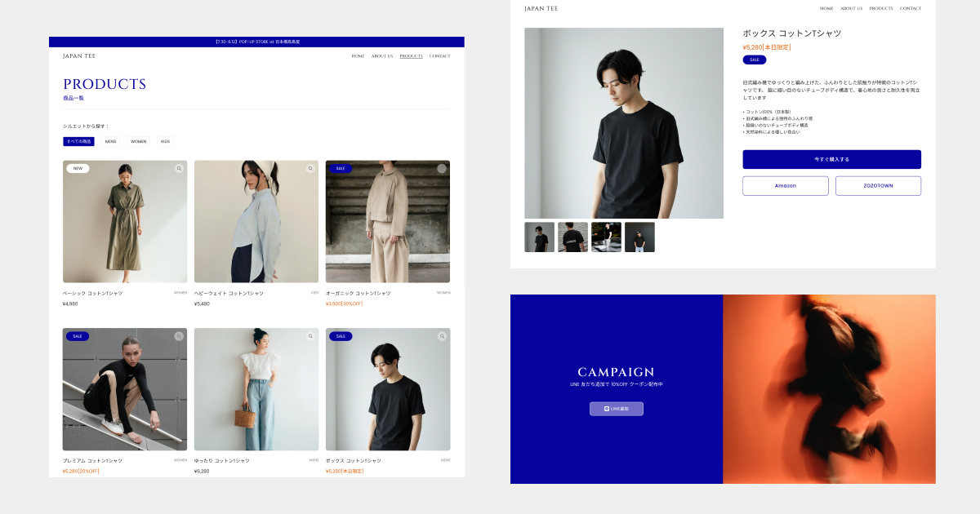The image size is (980, 514).
Task: Open the ZOZOTOWN store button
Action: click(878, 185)
